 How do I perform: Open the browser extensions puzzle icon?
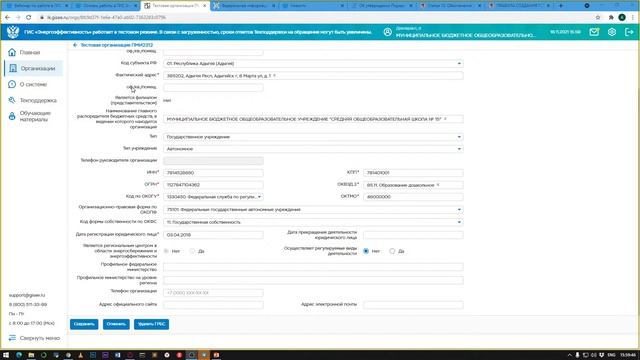click(611, 18)
